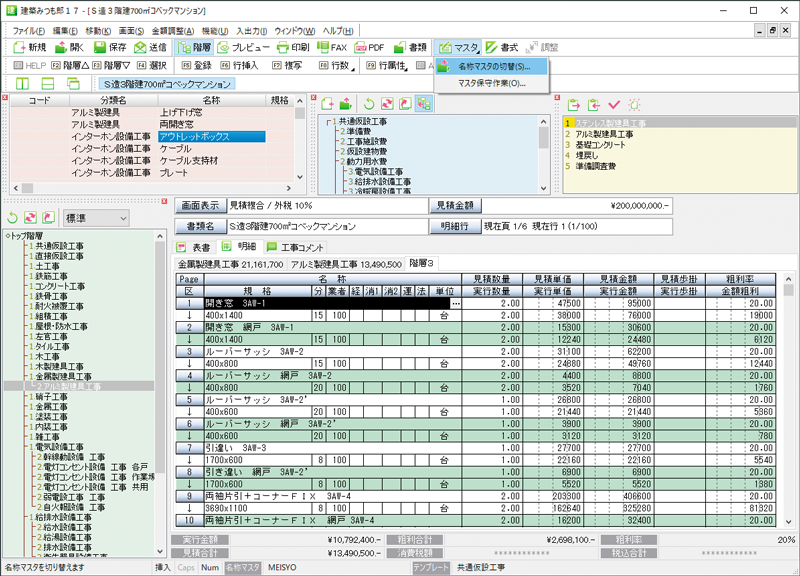Image resolution: width=800 pixels, height=576 pixels.
Task: Click pink swap-arrows icon in template panel toolbar
Action: pyautogui.click(x=387, y=104)
